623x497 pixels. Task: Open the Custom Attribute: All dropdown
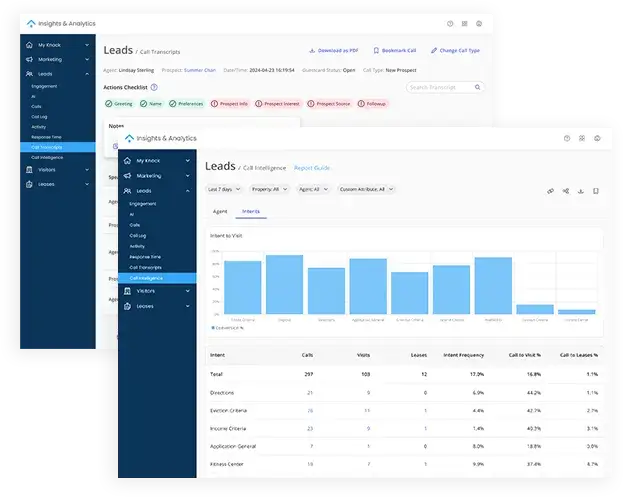point(366,190)
